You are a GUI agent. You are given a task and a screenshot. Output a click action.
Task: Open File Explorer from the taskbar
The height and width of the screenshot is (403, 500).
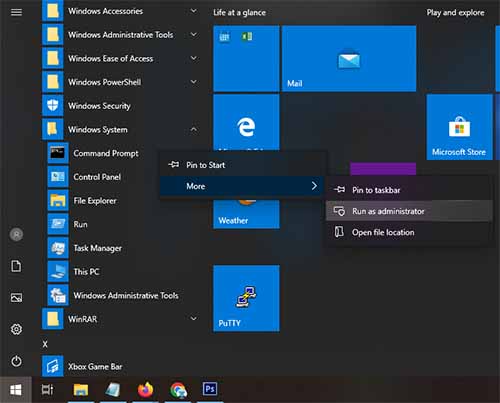tap(81, 389)
